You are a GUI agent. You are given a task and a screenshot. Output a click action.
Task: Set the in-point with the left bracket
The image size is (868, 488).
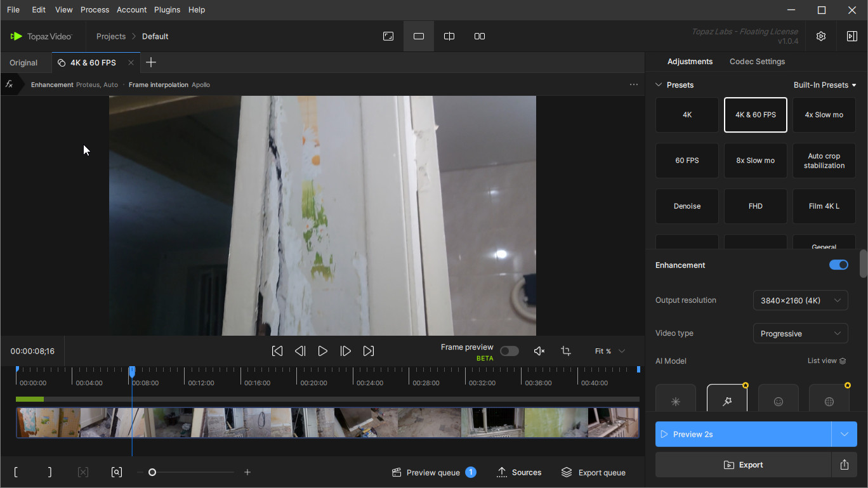tap(16, 472)
